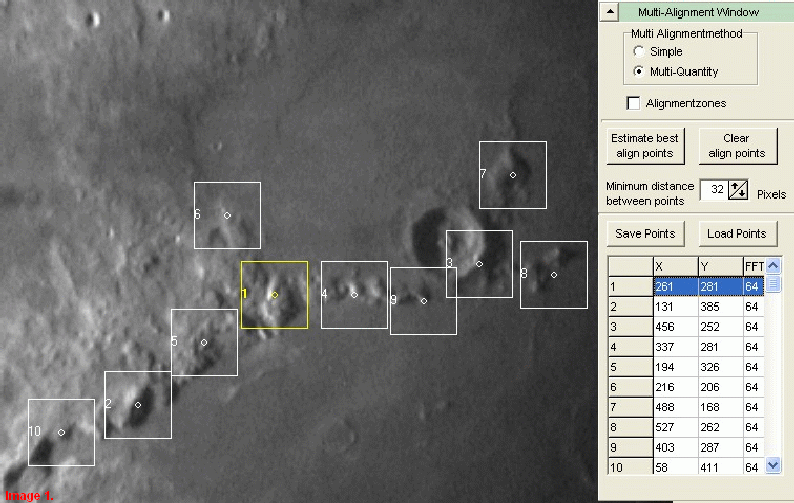Viewport: 794px width, 503px height.
Task: Select the Simple alignment method
Action: click(638, 52)
